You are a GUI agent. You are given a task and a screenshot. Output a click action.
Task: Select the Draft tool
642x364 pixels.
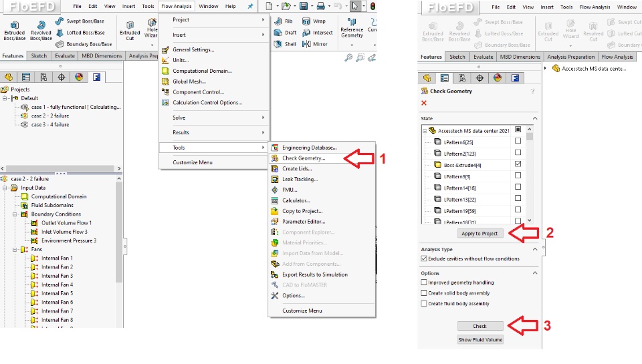coord(286,32)
